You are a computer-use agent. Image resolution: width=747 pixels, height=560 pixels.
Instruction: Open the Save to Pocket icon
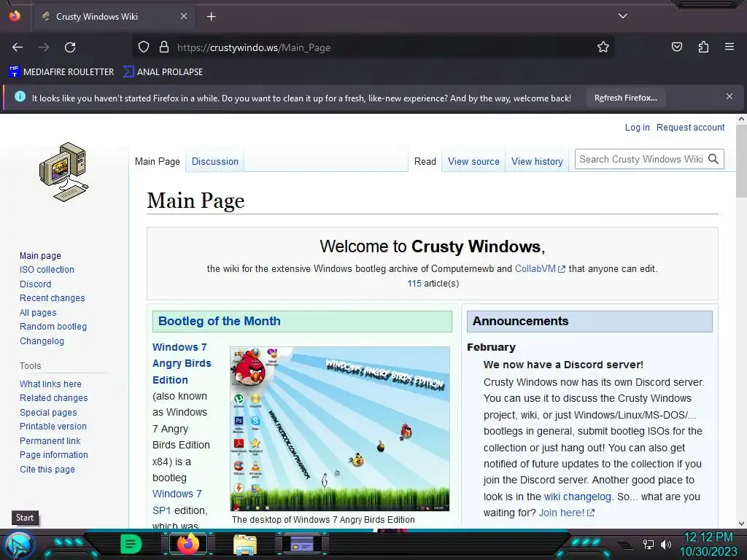676,47
